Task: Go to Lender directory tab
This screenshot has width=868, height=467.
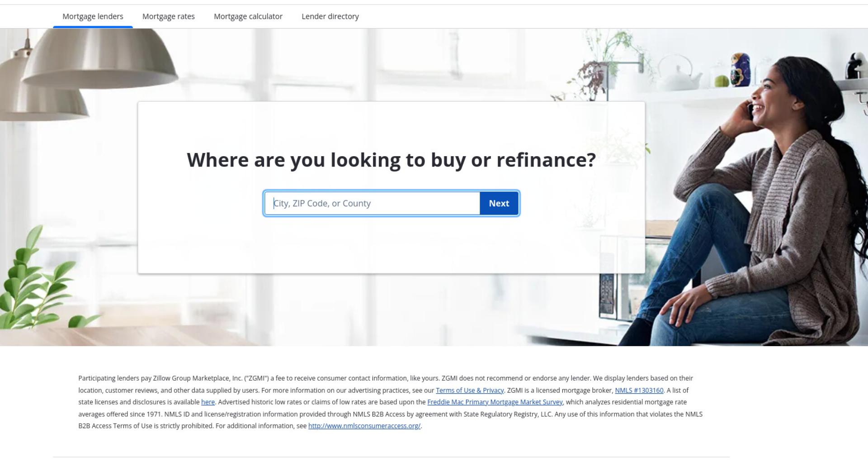Action: (330, 17)
